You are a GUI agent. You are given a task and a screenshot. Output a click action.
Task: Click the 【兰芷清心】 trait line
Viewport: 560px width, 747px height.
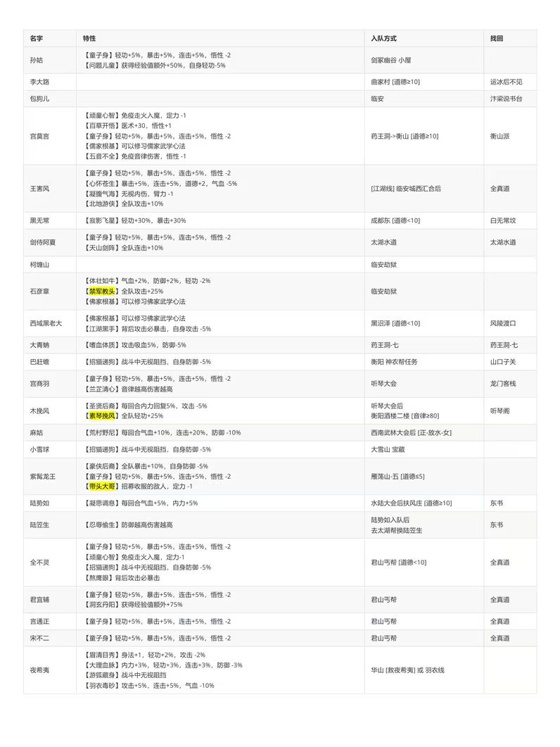coord(128,389)
